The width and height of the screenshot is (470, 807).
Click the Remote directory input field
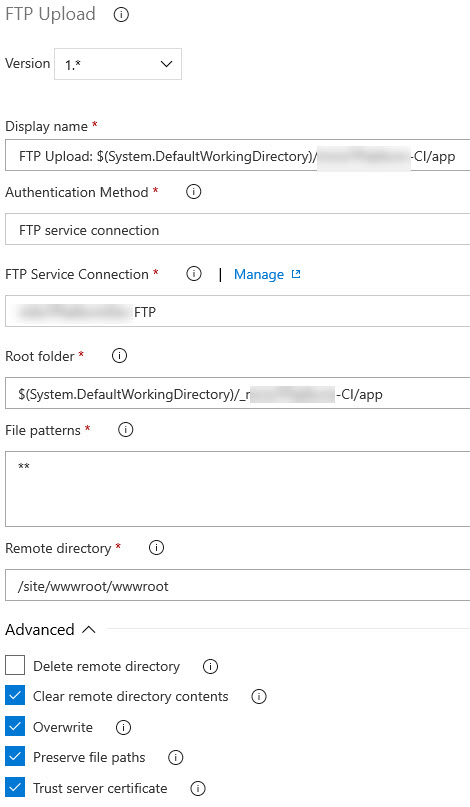coord(237,585)
